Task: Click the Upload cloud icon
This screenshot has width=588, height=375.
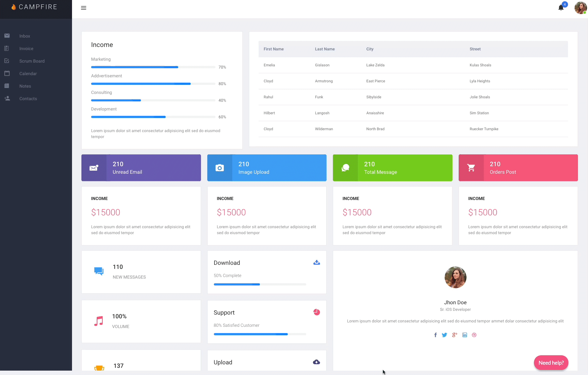Action: point(316,362)
